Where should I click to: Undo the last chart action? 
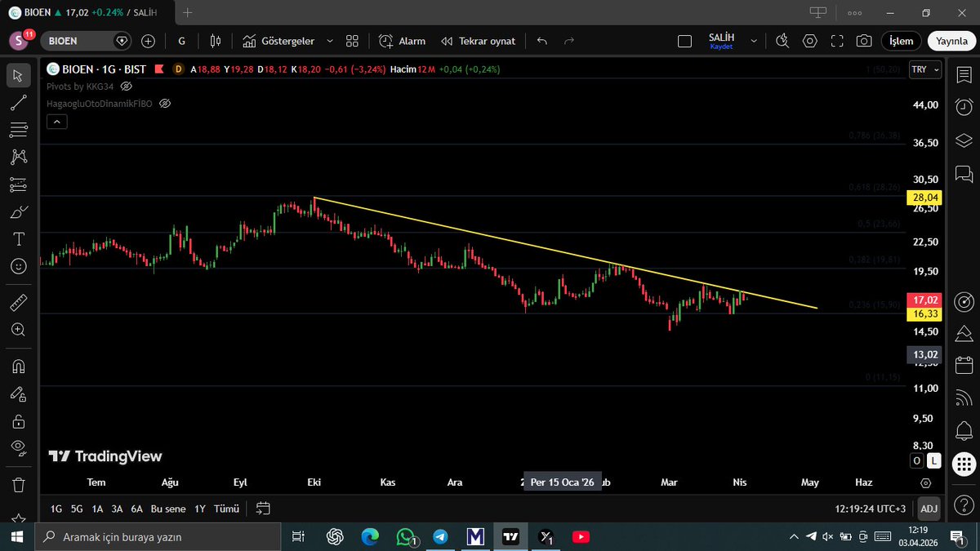542,41
